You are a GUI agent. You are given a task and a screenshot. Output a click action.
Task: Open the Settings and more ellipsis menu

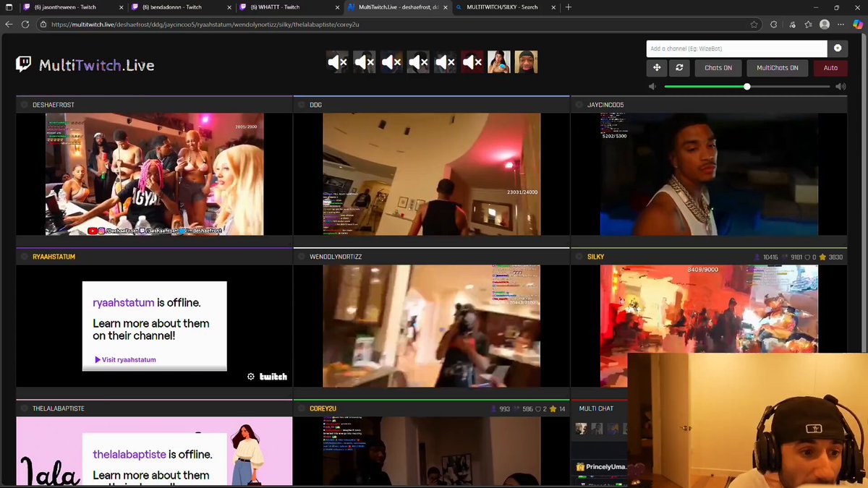click(x=842, y=24)
